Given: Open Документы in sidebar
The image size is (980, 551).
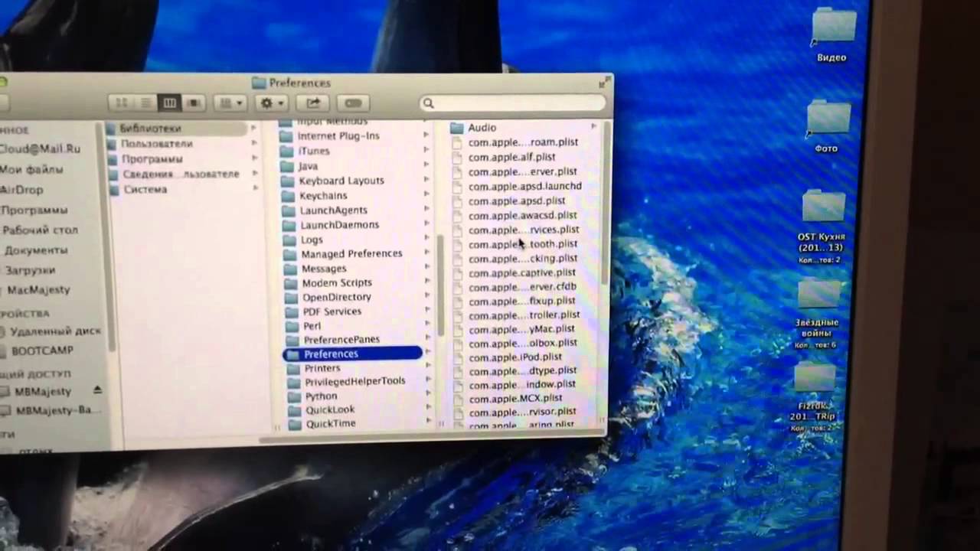Looking at the screenshot, I should pos(36,250).
